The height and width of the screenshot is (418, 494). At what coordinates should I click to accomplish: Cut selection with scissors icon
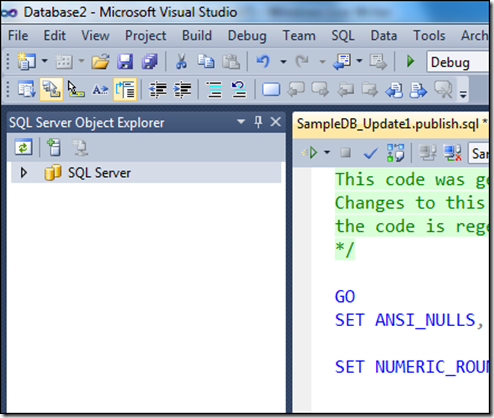(x=181, y=61)
